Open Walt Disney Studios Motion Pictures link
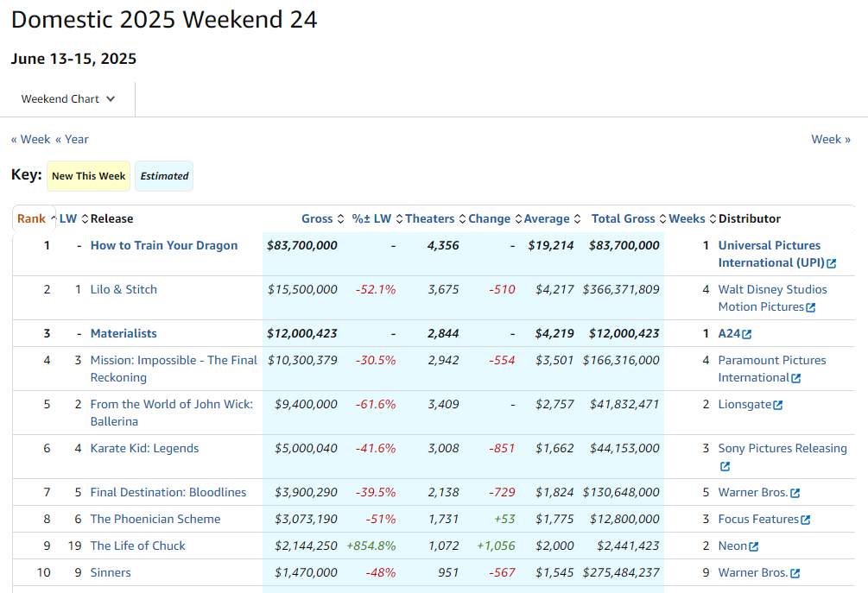This screenshot has height=593, width=868. click(x=772, y=298)
